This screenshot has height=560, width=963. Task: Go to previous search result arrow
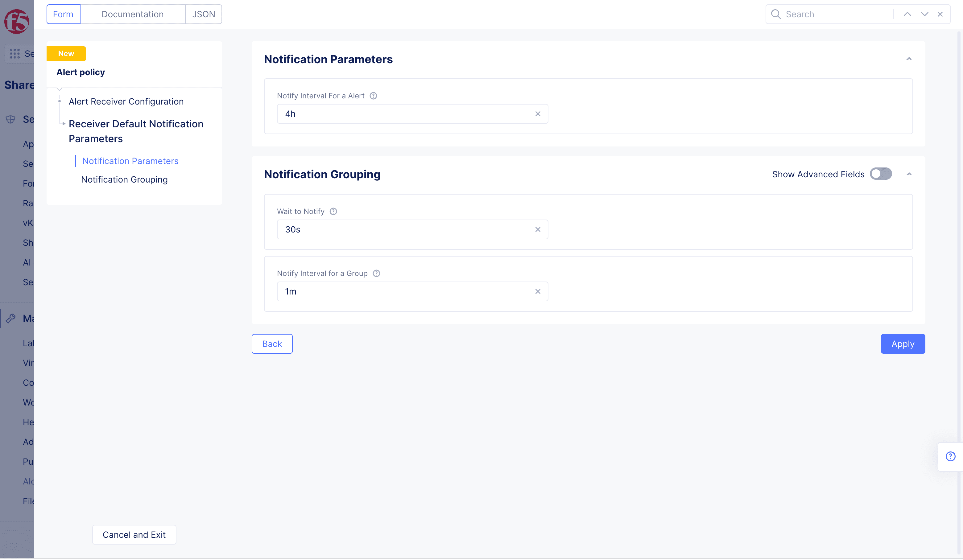click(907, 14)
